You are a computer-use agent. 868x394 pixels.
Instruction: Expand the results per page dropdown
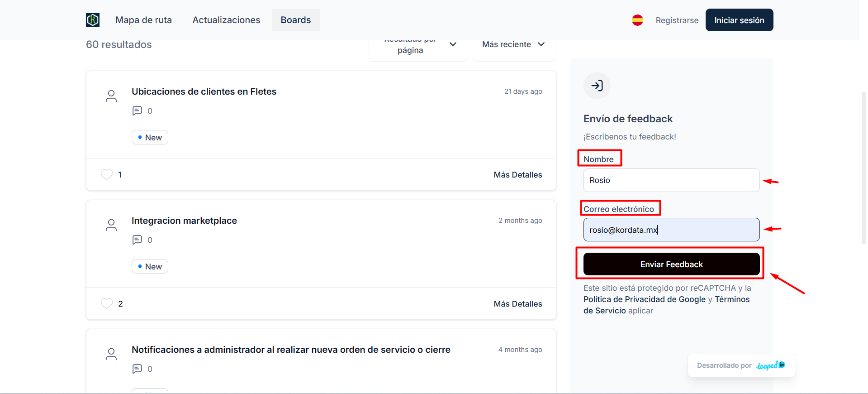418,45
